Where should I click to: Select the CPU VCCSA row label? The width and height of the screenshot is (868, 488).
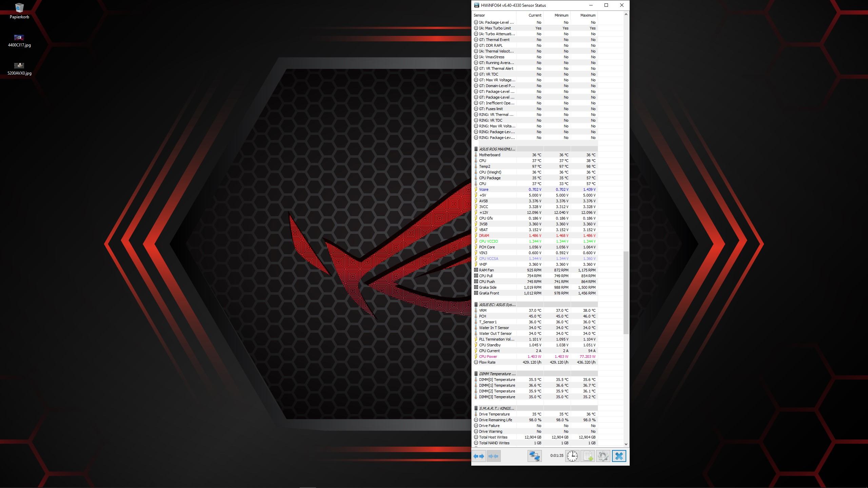pos(489,259)
